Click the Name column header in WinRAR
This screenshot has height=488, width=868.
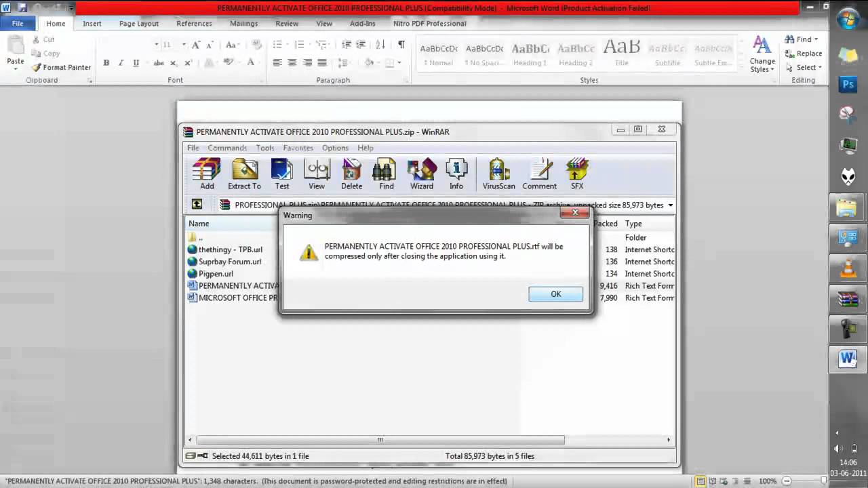tap(233, 224)
